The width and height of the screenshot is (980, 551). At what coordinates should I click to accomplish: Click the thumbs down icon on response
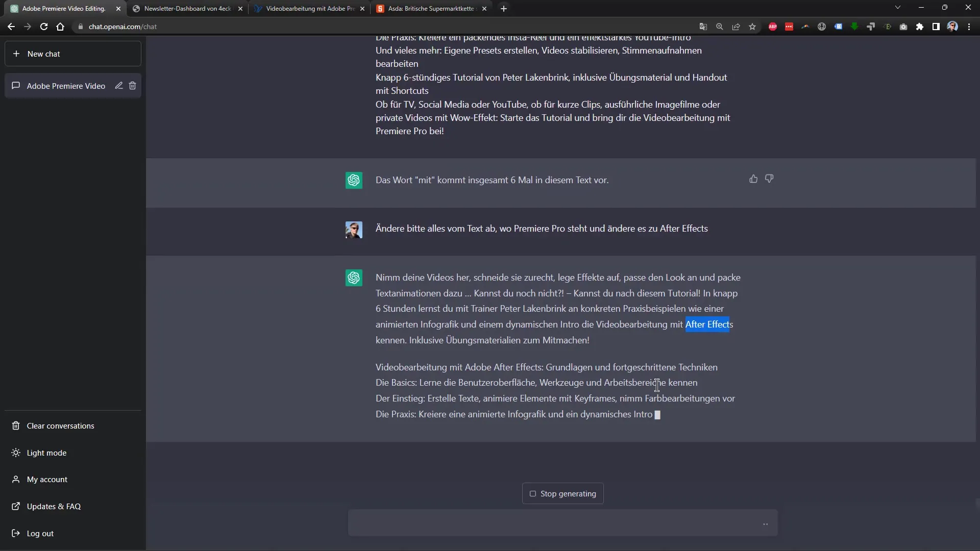(769, 179)
